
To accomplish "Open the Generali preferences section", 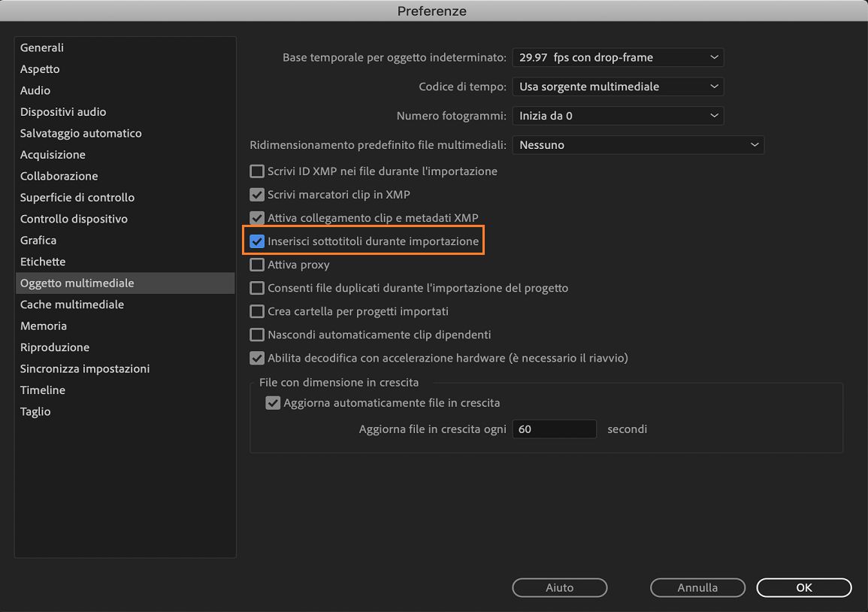I will click(x=125, y=47).
